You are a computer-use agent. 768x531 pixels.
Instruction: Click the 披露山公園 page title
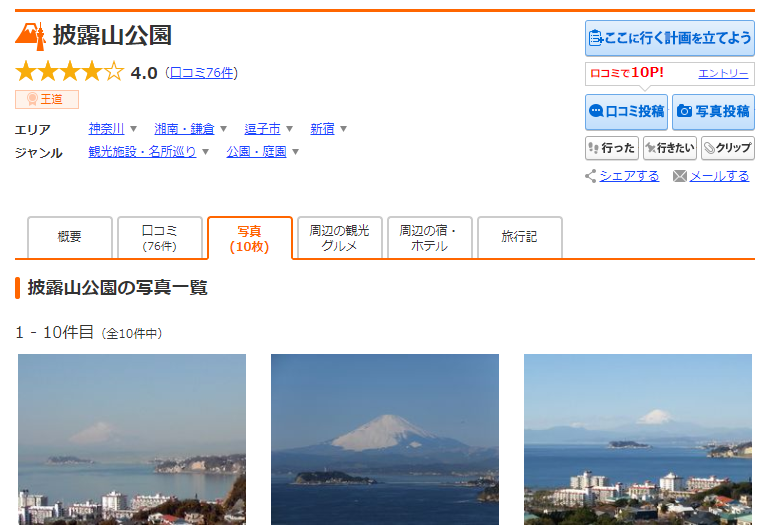point(112,36)
